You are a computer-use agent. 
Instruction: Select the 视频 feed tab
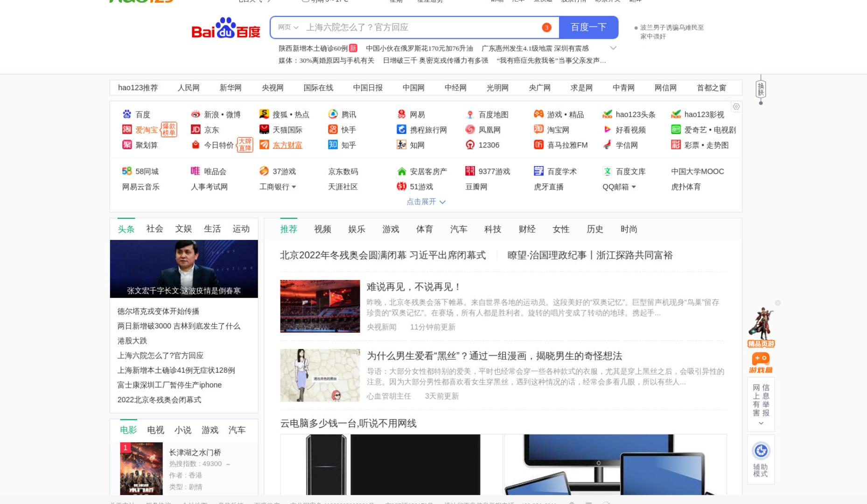tap(322, 229)
